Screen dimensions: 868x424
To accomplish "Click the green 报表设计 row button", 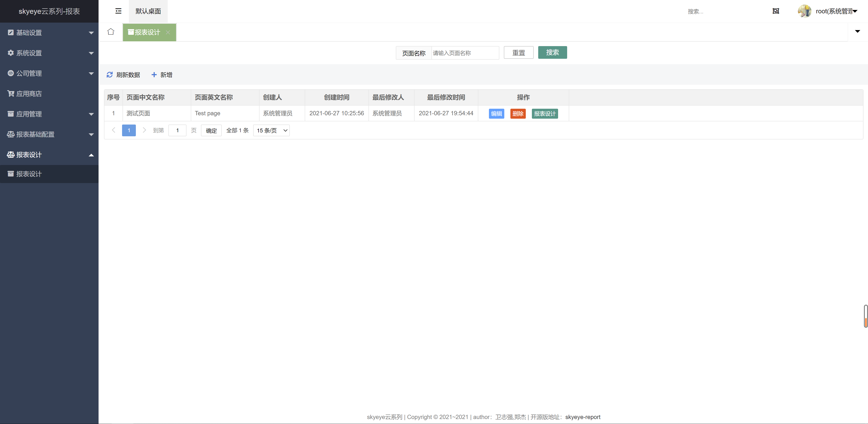I will pyautogui.click(x=545, y=114).
